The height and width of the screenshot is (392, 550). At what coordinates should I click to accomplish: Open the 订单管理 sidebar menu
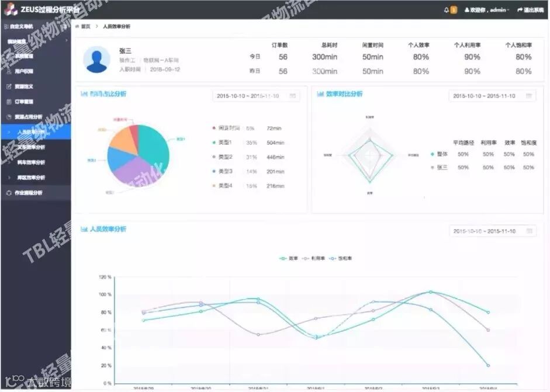point(36,102)
